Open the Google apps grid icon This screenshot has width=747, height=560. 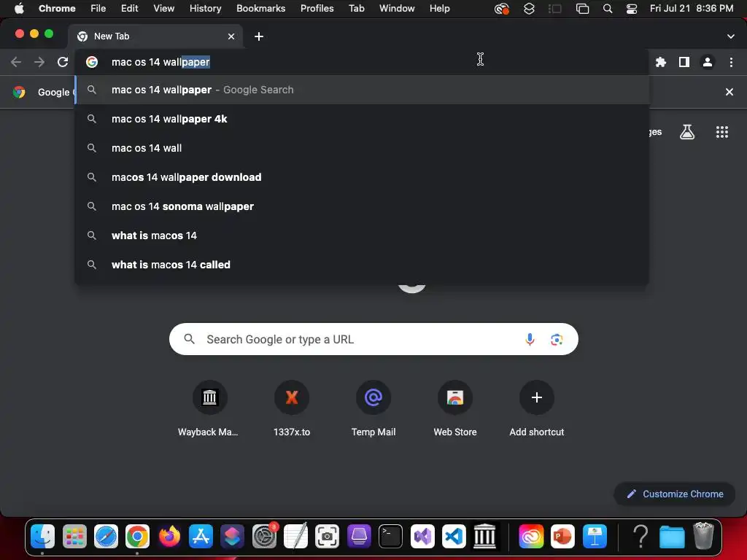[x=721, y=132]
